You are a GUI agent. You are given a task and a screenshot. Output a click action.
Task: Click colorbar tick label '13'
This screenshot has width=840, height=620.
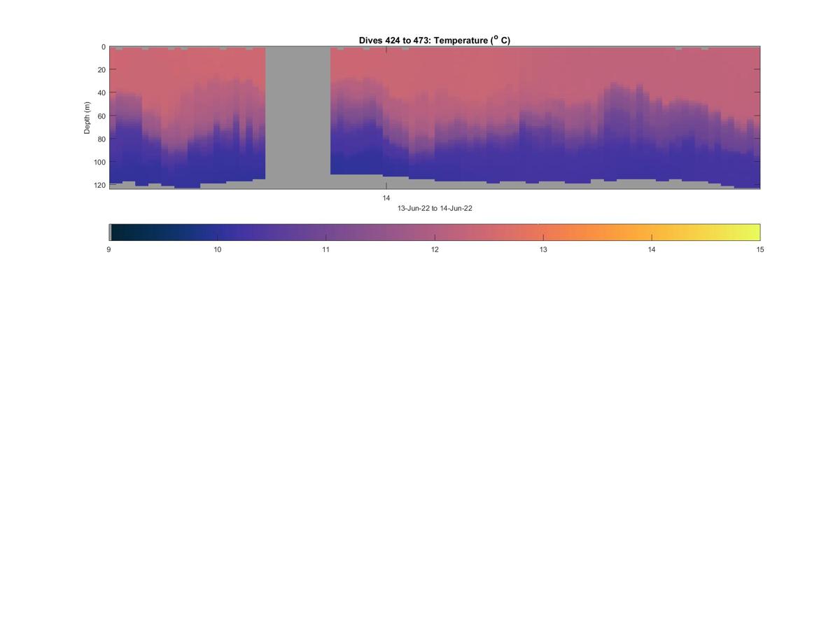pos(543,250)
